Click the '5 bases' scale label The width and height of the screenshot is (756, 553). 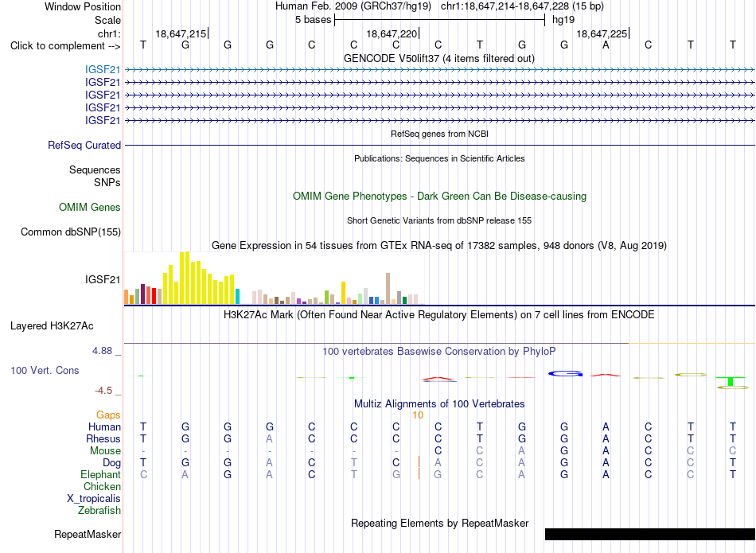pyautogui.click(x=313, y=20)
